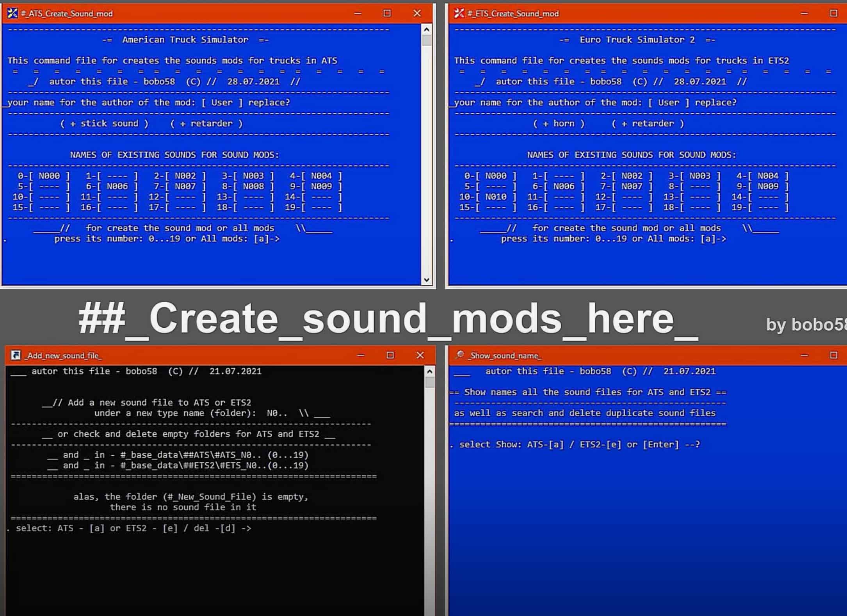
Task: Maximize the ATS_Create_Sound_mod window
Action: (x=387, y=13)
